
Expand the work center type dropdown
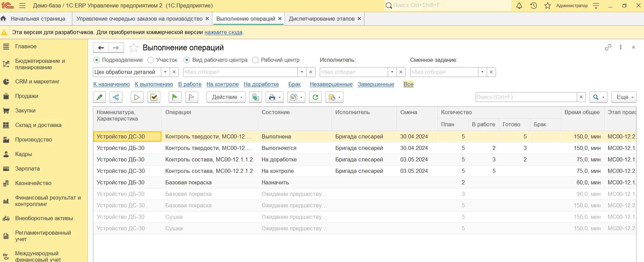point(302,72)
